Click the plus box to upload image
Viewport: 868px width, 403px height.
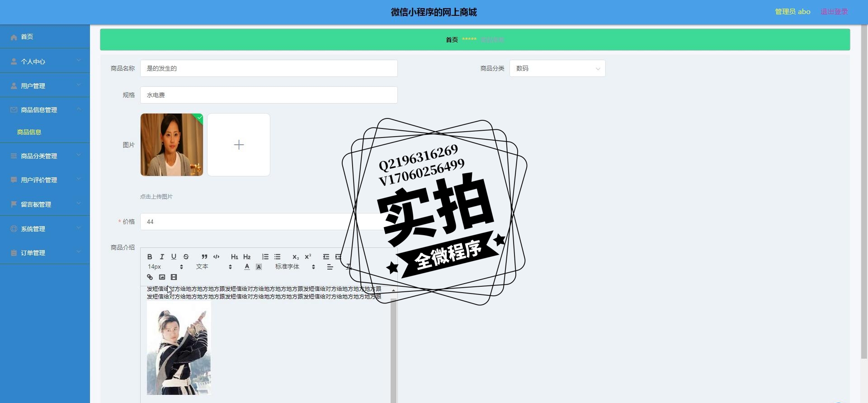(x=239, y=145)
